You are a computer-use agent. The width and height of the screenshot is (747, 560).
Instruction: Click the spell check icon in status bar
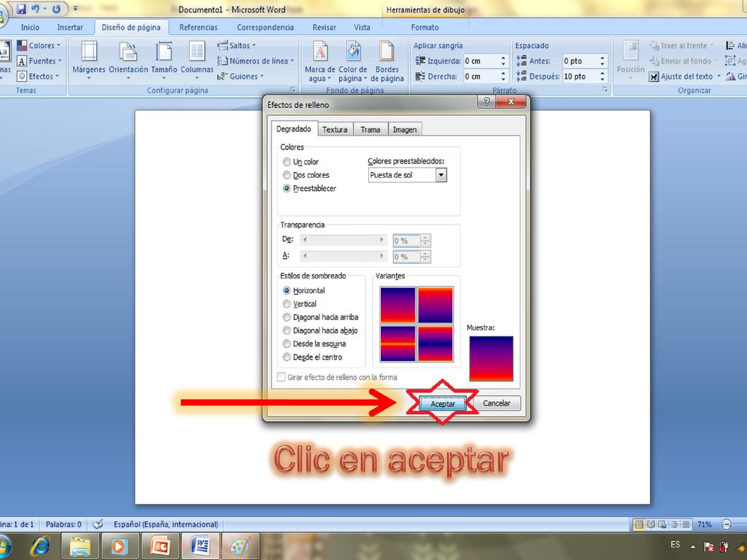pyautogui.click(x=98, y=524)
